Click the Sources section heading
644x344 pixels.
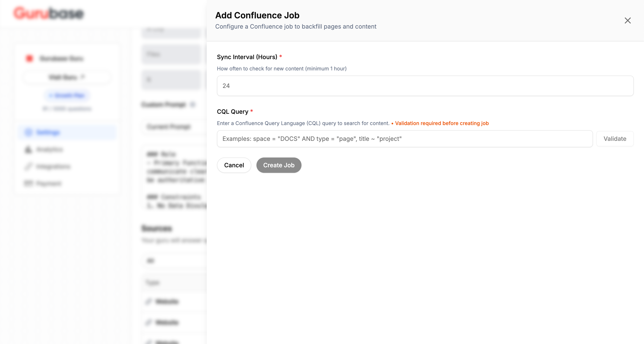click(157, 228)
